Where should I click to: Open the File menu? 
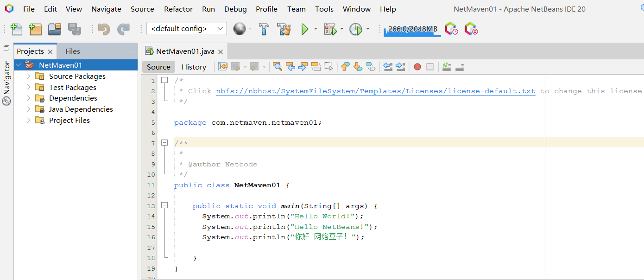pyautogui.click(x=29, y=9)
